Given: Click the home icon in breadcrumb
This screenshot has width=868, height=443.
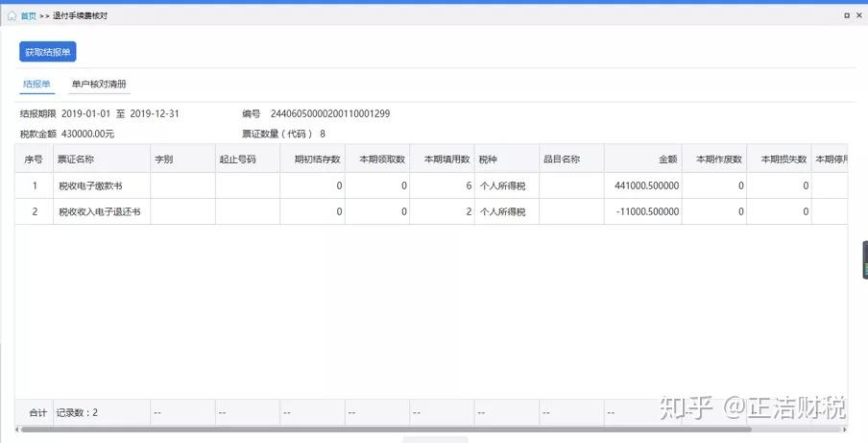Looking at the screenshot, I should point(12,16).
